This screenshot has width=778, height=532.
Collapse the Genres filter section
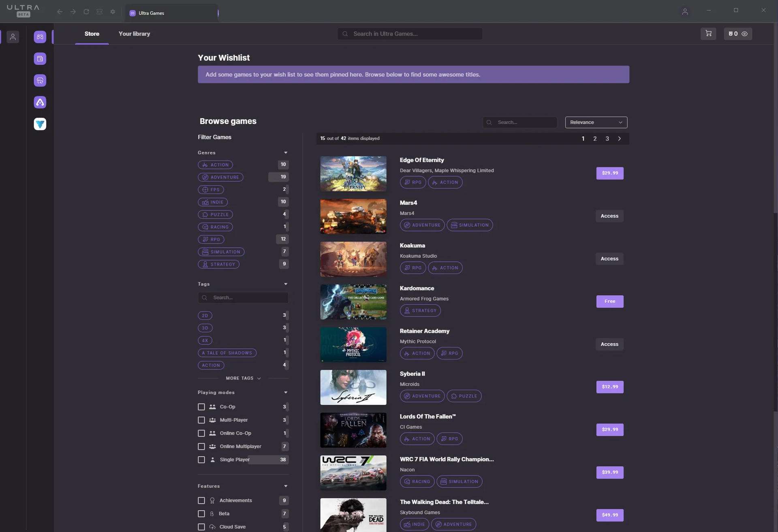click(x=286, y=153)
